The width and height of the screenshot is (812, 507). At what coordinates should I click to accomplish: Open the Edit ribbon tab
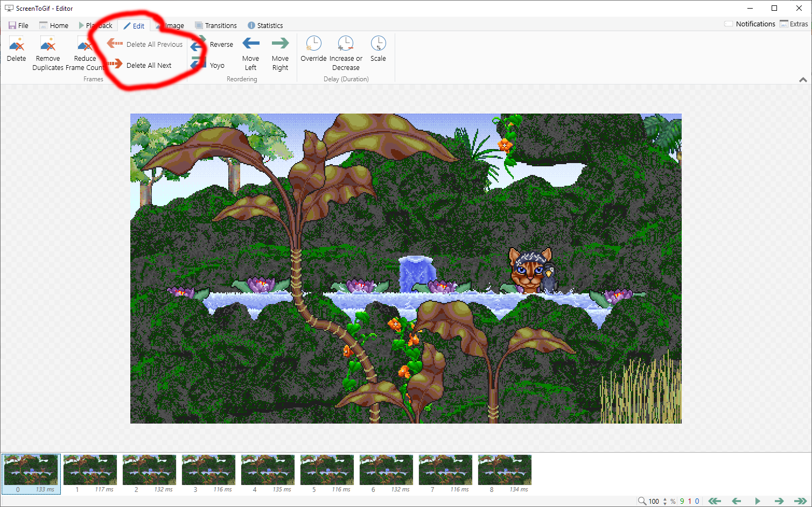(134, 25)
